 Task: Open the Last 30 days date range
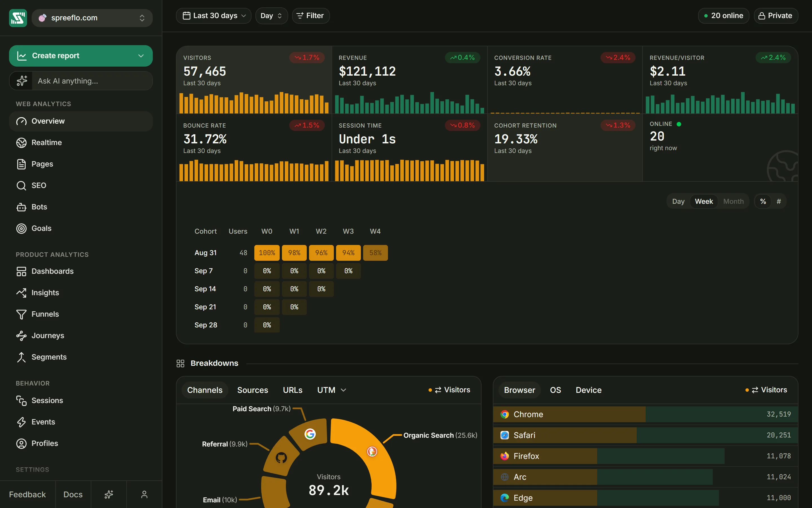(x=214, y=16)
